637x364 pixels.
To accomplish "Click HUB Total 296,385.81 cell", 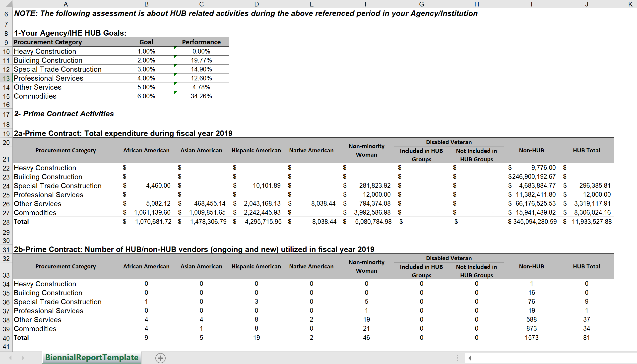I will pyautogui.click(x=586, y=186).
